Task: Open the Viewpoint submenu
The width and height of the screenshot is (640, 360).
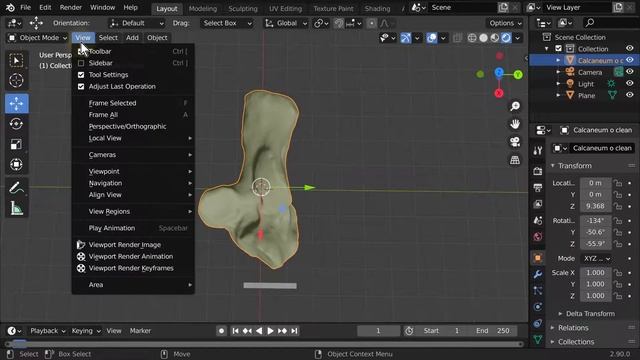Action: coord(133,171)
